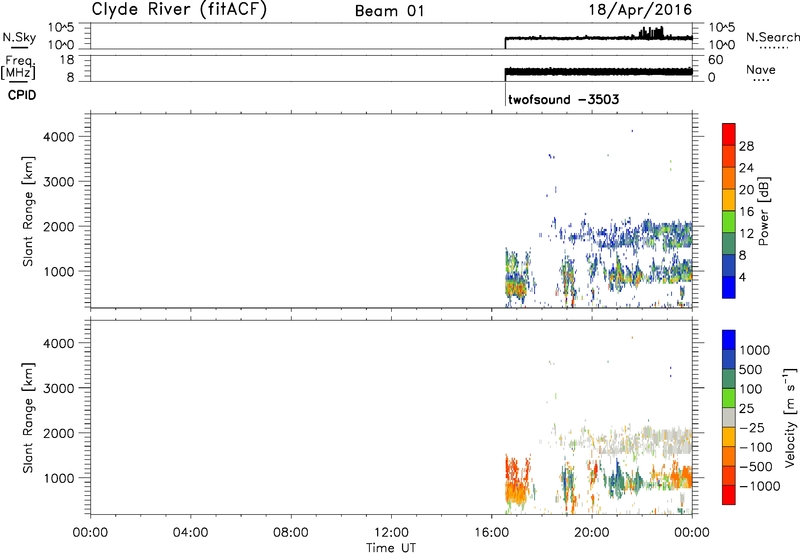Click the frequency band trace near 20:00
Image resolution: width=800 pixels, height=554 pixels.
[592, 71]
